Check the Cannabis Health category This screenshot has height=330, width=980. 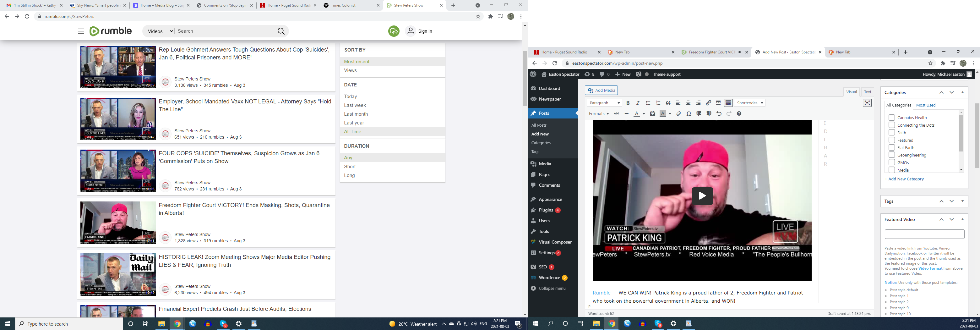(x=891, y=118)
